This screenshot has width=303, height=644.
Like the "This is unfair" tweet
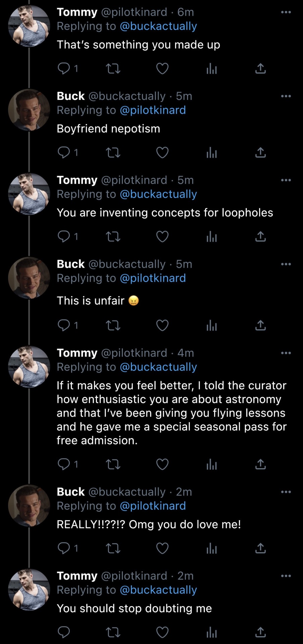coord(162,325)
